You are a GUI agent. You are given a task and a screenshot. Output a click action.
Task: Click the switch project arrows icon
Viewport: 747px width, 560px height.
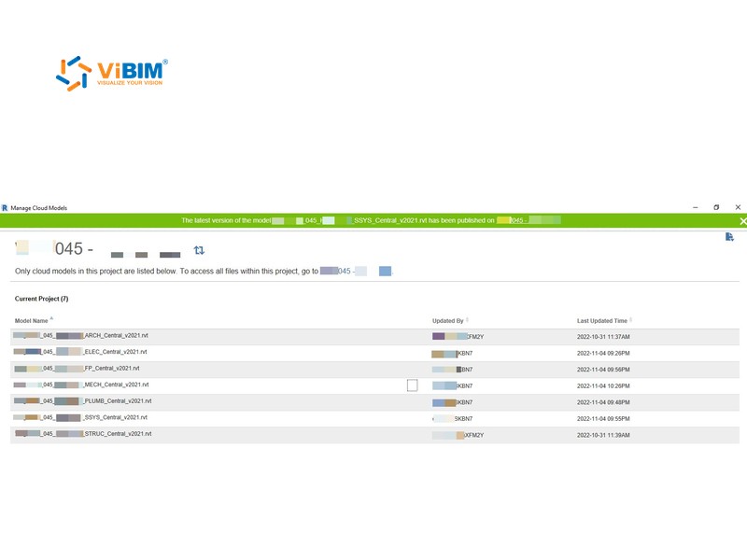(199, 250)
